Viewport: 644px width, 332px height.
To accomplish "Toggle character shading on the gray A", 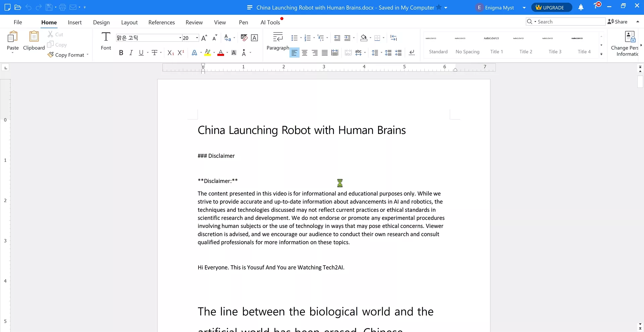I will tap(234, 53).
